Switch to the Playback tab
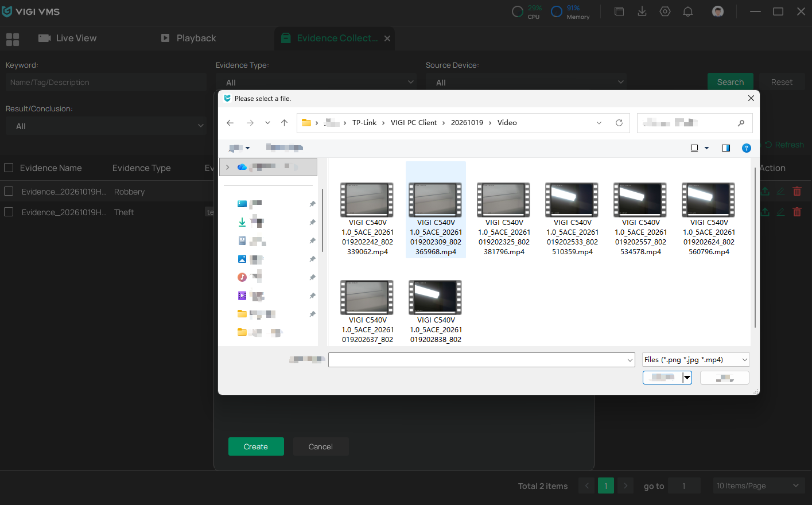The width and height of the screenshot is (812, 505). (188, 38)
